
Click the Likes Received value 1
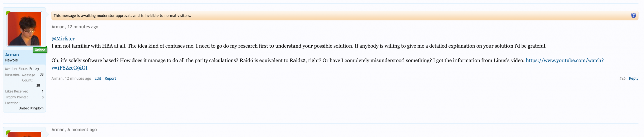point(43,91)
